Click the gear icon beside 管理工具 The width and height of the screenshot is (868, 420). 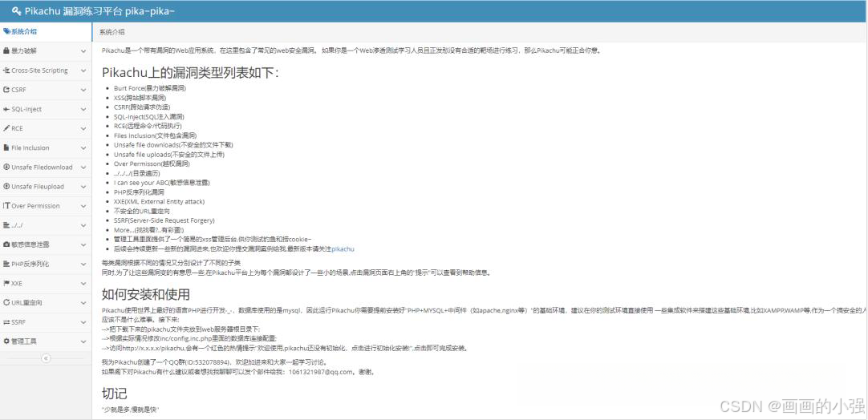coord(6,341)
